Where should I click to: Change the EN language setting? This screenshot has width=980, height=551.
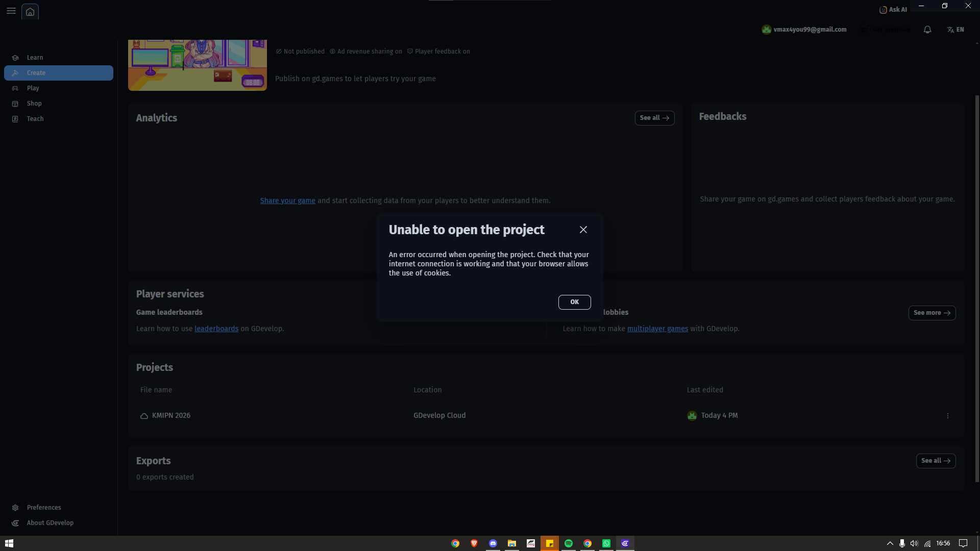pos(955,30)
